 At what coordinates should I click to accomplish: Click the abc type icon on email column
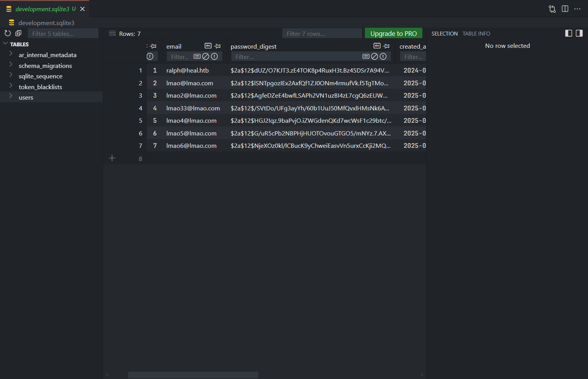pyautogui.click(x=208, y=46)
